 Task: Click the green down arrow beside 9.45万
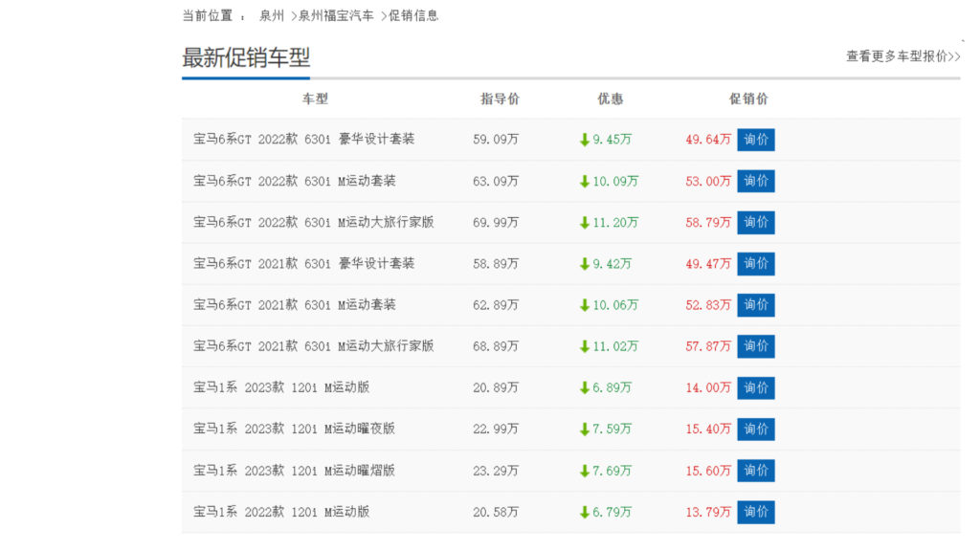[x=585, y=140]
